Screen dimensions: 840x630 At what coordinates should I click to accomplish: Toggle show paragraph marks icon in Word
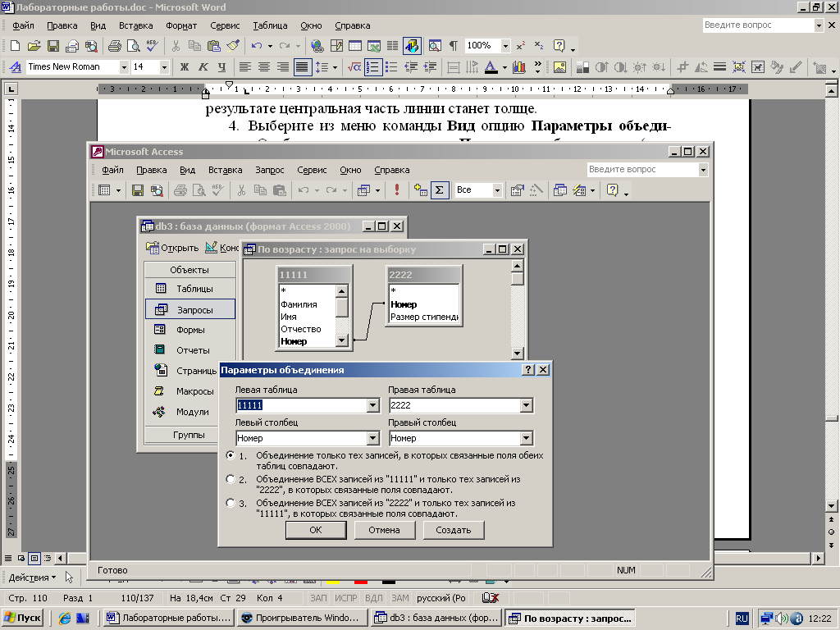coord(453,46)
